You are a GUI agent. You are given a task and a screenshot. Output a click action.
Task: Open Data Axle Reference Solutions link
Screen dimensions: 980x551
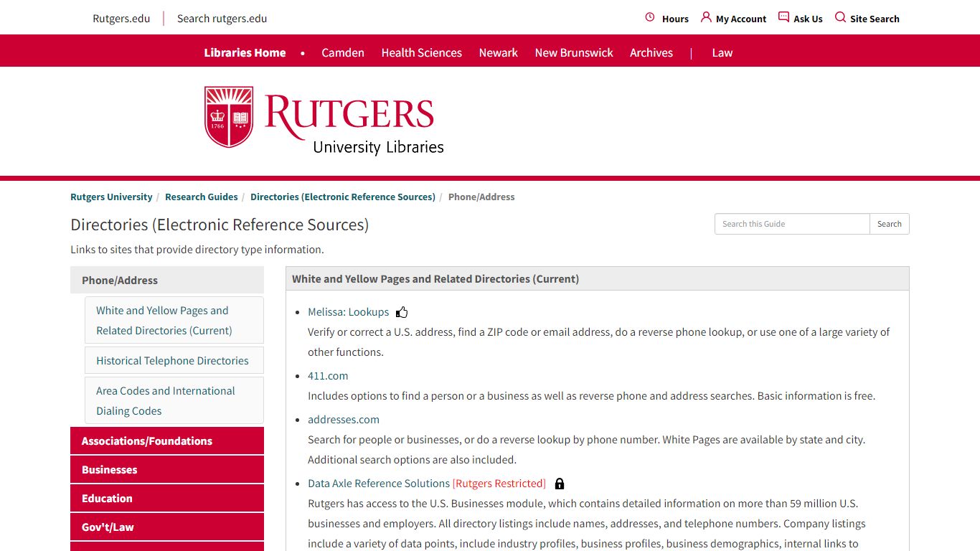click(379, 484)
